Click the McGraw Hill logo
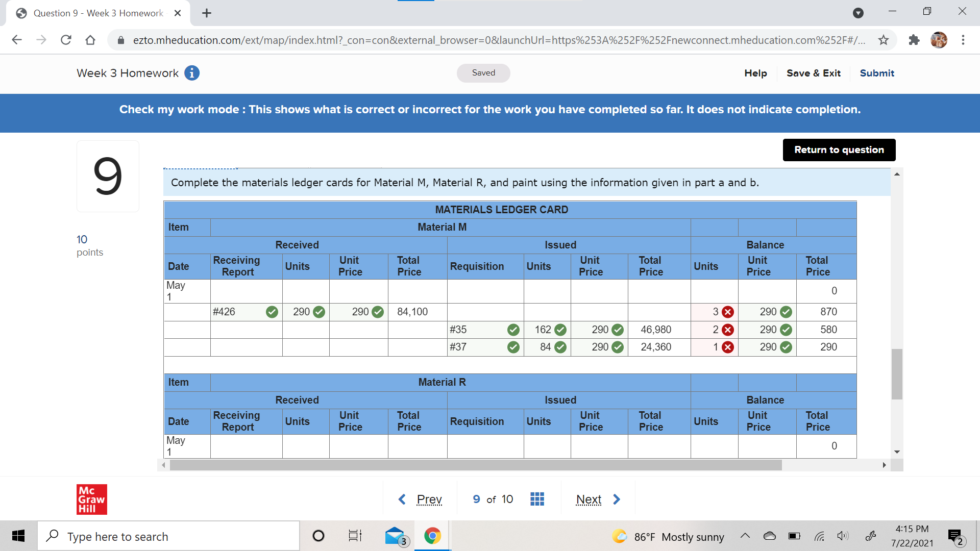This screenshot has height=551, width=980. coord(91,499)
